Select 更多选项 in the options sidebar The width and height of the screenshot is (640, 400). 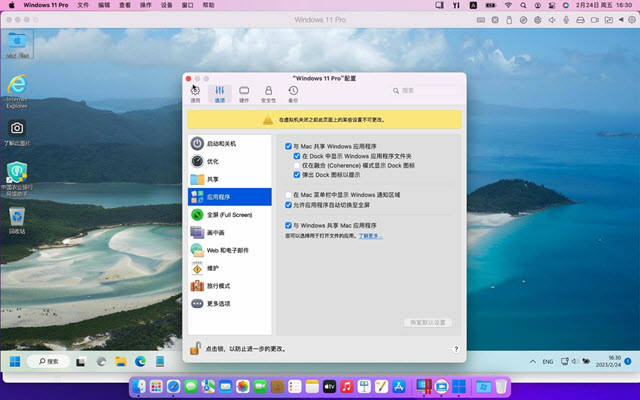(x=230, y=304)
